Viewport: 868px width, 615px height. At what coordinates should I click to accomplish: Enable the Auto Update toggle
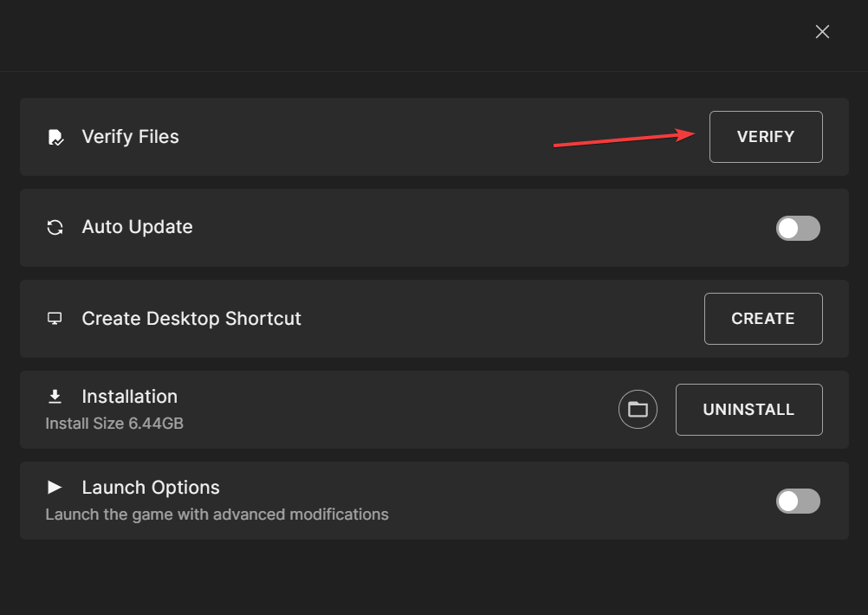(797, 228)
